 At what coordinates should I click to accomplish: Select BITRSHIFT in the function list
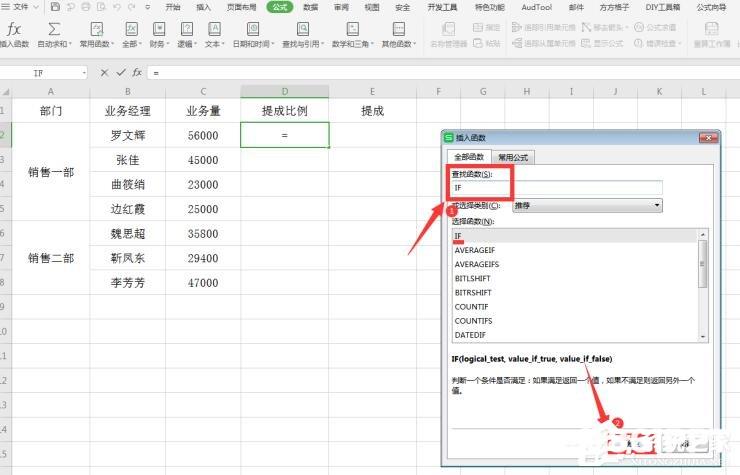coord(574,293)
